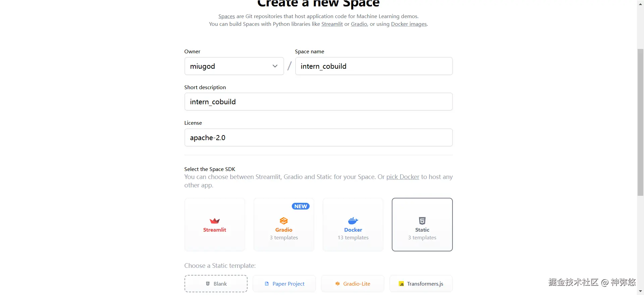The width and height of the screenshot is (644, 295).
Task: Open the Docker images link
Action: coord(409,24)
